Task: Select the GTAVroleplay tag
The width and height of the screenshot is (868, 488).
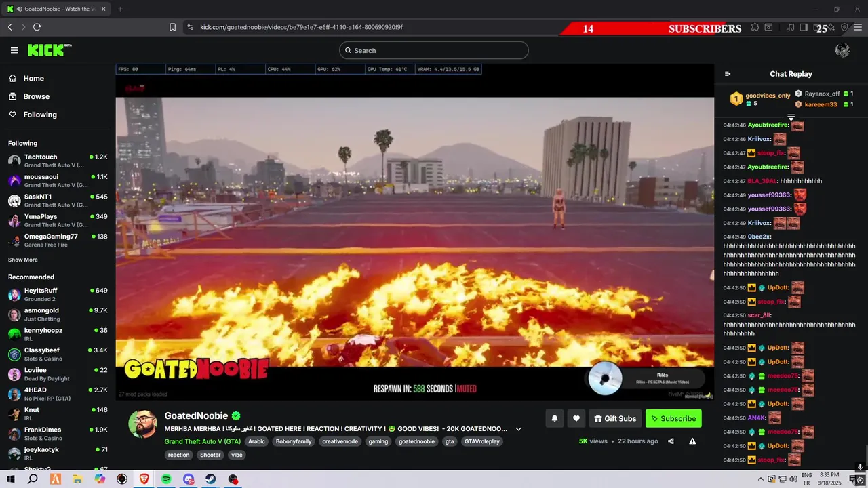Action: click(x=482, y=441)
